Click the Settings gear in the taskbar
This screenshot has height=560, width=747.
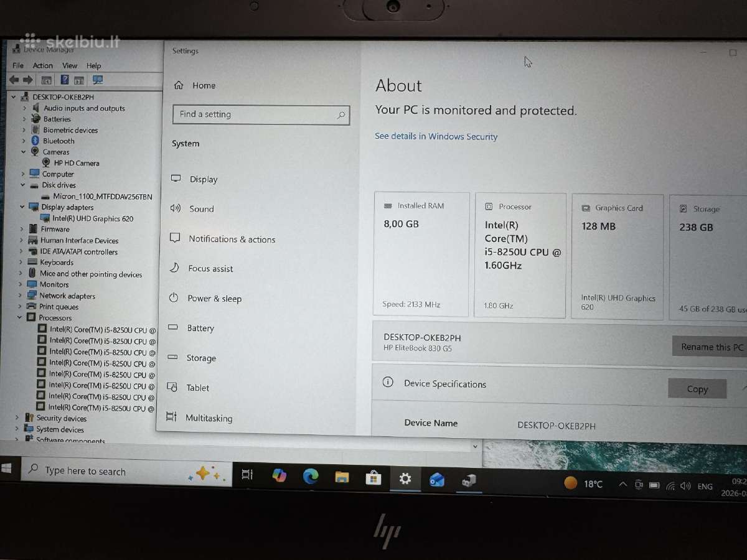tap(405, 478)
